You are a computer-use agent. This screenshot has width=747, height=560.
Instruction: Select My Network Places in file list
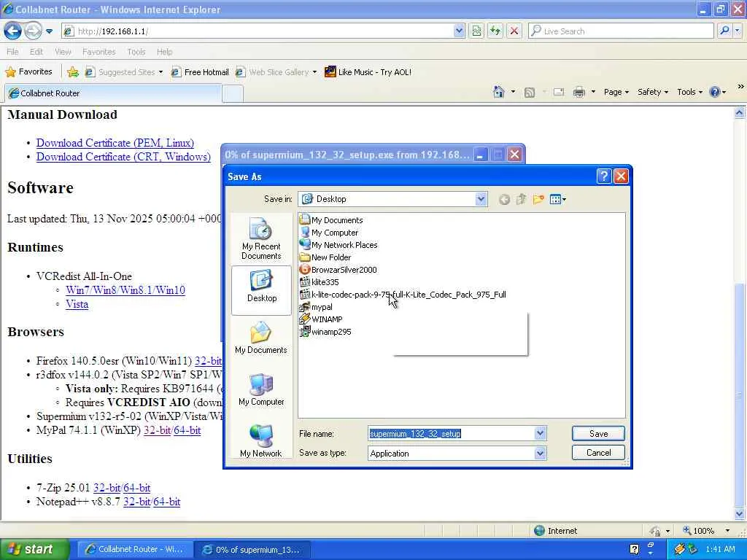(338, 245)
